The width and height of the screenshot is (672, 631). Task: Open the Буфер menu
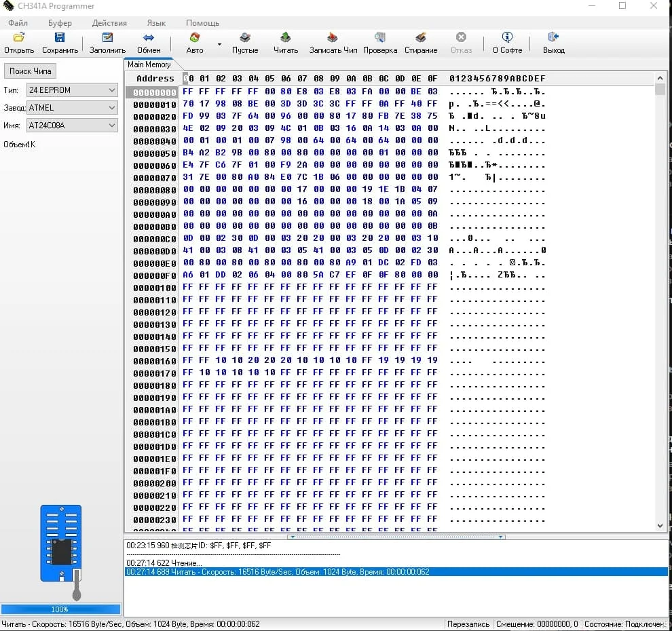(60, 22)
